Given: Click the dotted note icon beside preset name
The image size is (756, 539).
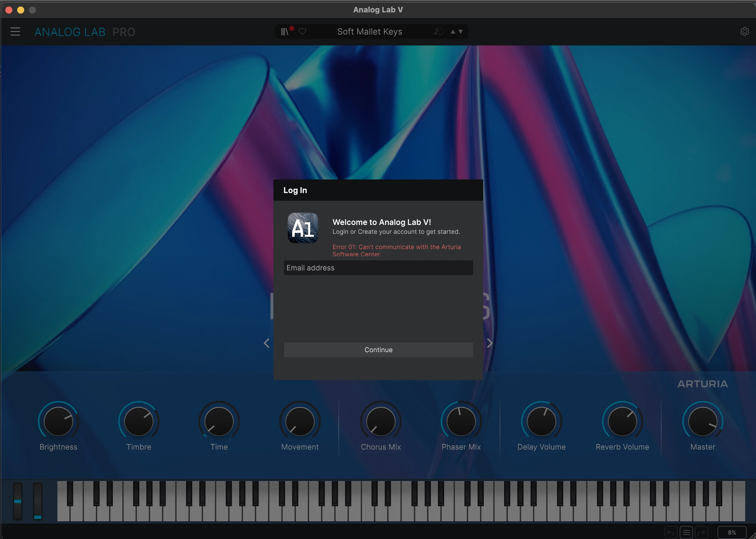Looking at the screenshot, I should pos(439,32).
